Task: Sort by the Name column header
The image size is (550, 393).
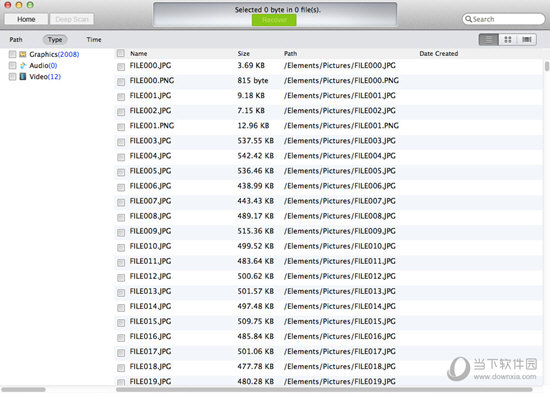Action: pos(139,53)
